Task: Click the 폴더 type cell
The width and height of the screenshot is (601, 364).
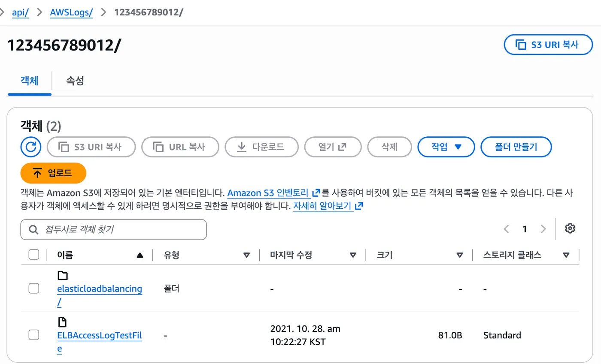Action: pyautogui.click(x=172, y=289)
